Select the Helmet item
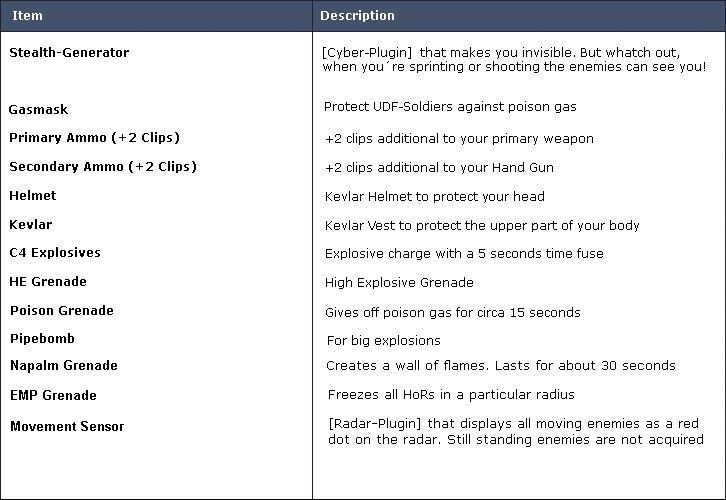726x500 pixels. 33,195
